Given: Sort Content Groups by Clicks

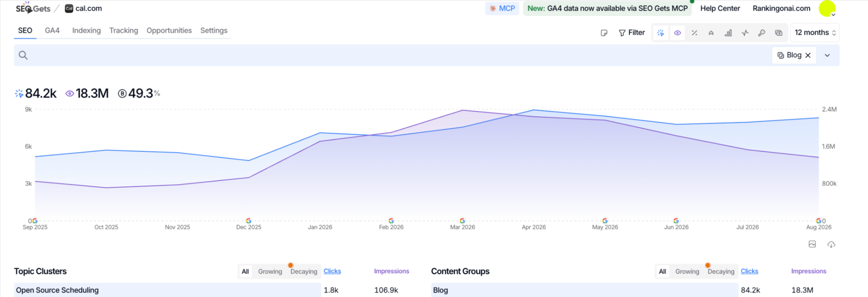Looking at the screenshot, I should [750, 271].
